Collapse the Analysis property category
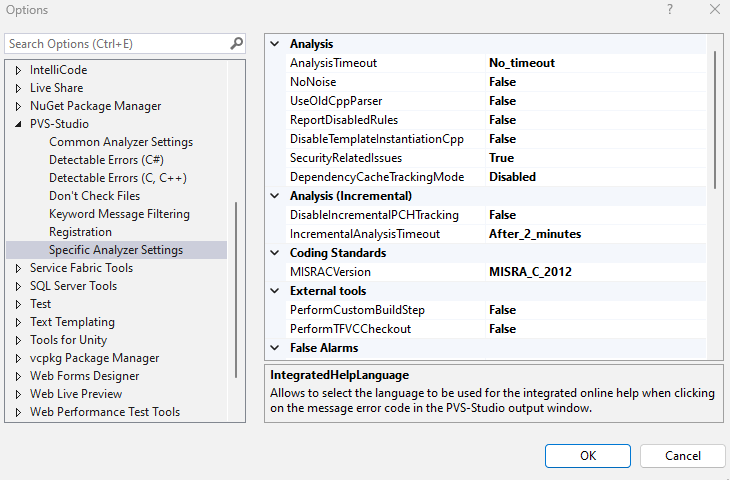This screenshot has height=480, width=730. pyautogui.click(x=275, y=44)
